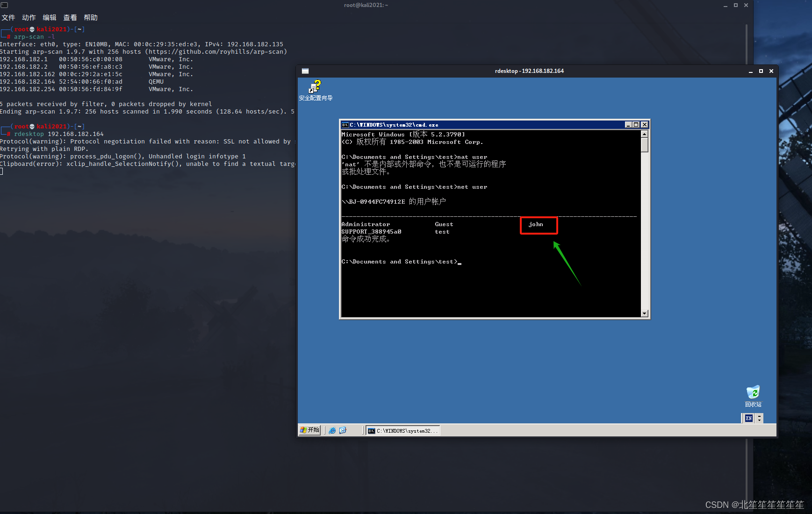812x514 pixels.
Task: Maximize the cmd.exe window
Action: [636, 125]
